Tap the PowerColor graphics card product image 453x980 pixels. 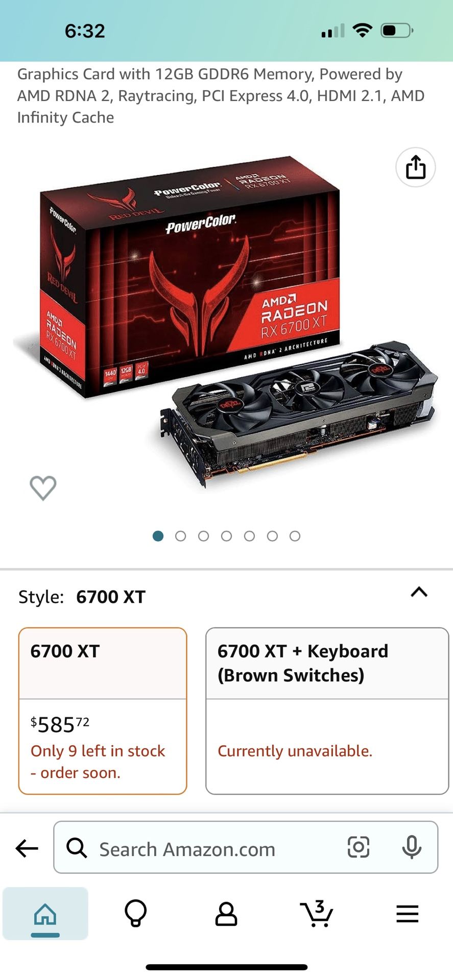[226, 322]
